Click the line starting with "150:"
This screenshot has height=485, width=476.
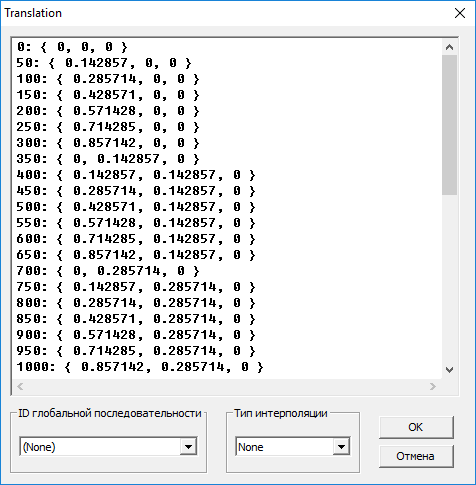click(x=108, y=95)
